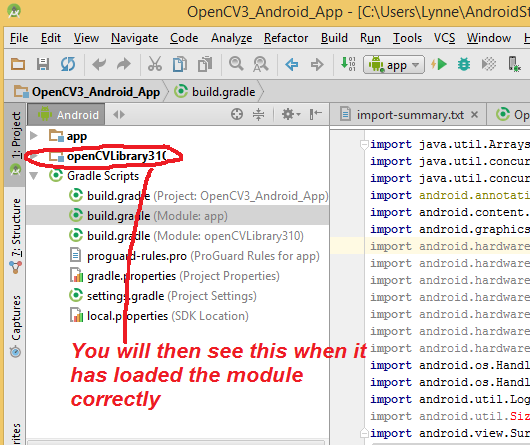The image size is (530, 445).
Task: Open the app run configuration dropdown
Action: (x=394, y=64)
